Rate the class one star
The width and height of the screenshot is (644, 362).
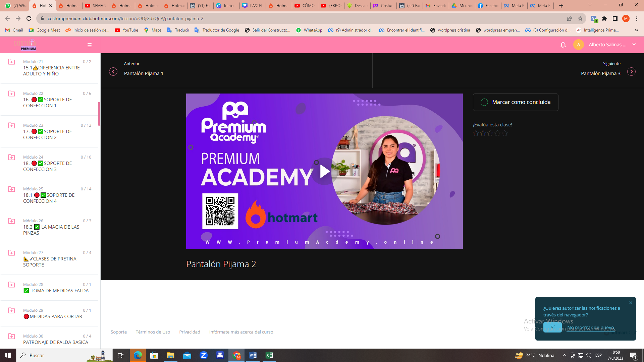(x=476, y=133)
